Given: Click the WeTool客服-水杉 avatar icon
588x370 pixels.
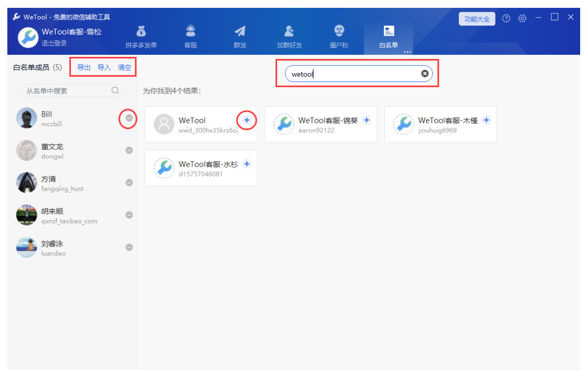Looking at the screenshot, I should coord(164,168).
